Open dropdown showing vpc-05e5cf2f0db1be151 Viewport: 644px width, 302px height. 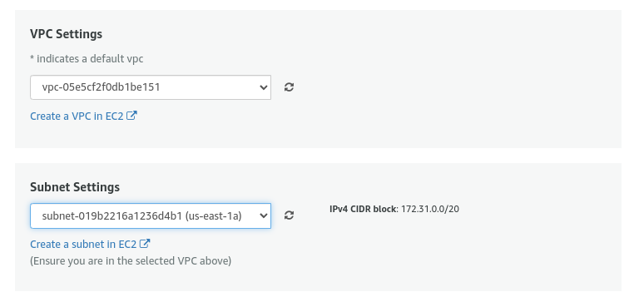coord(151,87)
